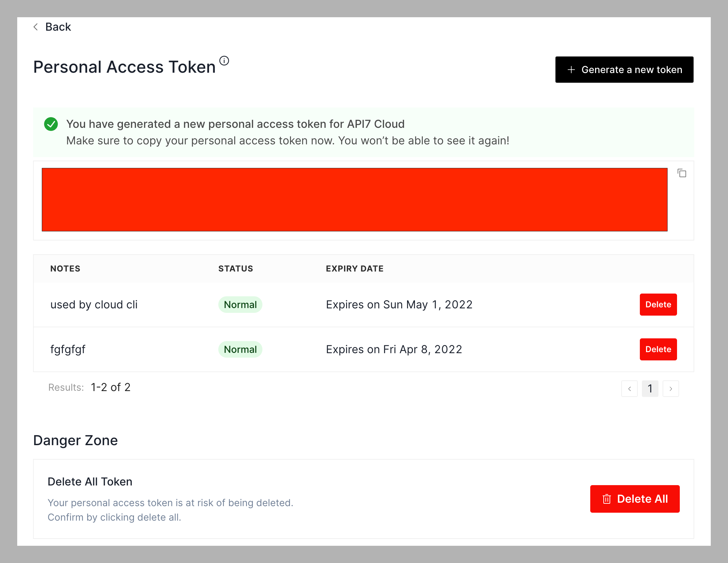Click Delete All in the Danger Zone
The image size is (728, 563).
pyautogui.click(x=635, y=499)
